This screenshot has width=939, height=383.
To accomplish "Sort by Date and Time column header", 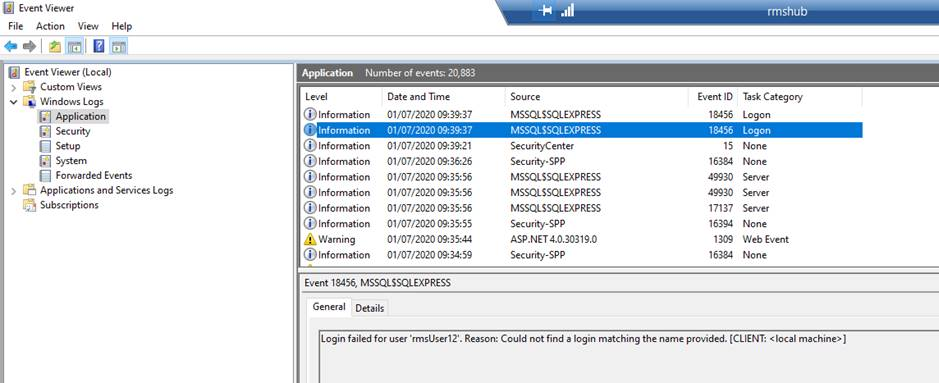I will pyautogui.click(x=443, y=96).
